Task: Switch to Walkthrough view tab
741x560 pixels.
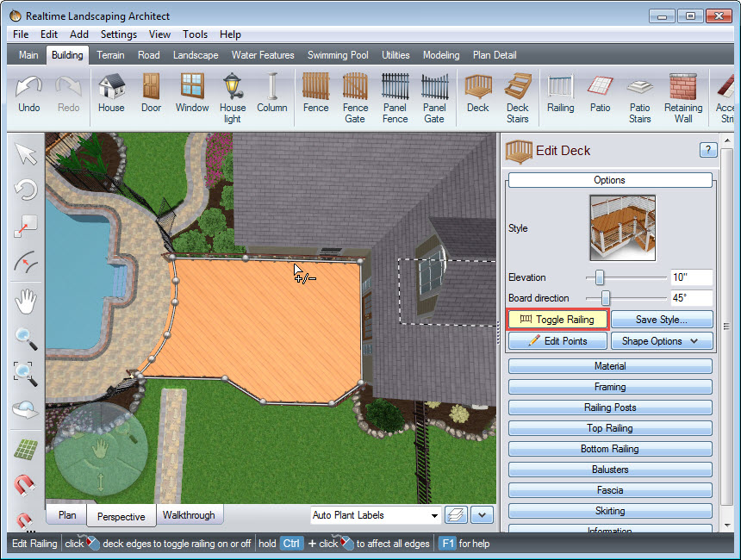Action: click(x=189, y=515)
